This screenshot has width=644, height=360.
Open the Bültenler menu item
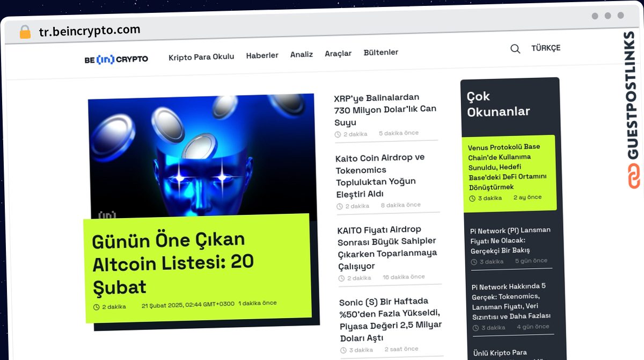(381, 52)
